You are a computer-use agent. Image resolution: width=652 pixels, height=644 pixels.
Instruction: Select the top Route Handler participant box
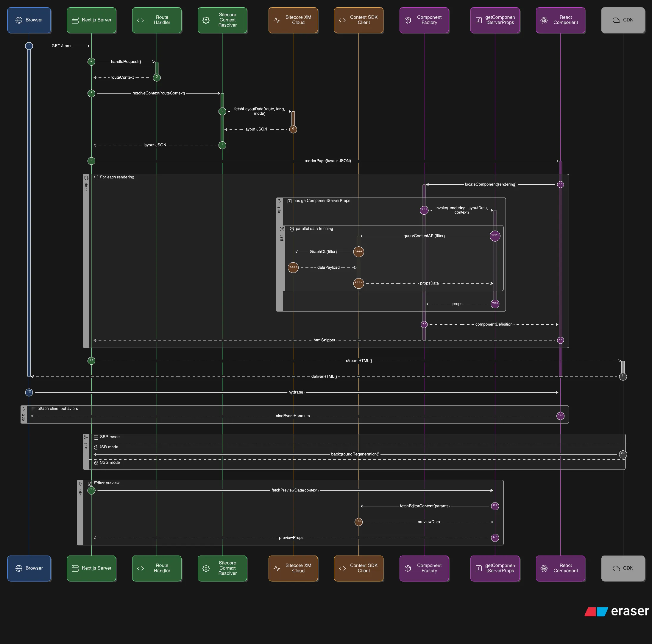pyautogui.click(x=157, y=20)
